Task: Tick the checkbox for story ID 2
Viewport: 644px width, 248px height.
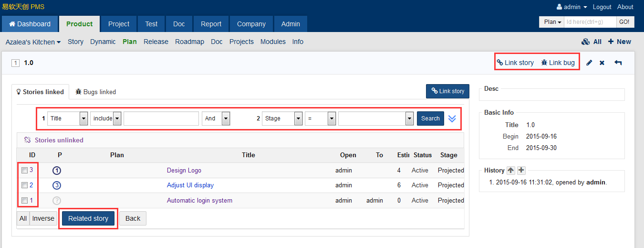Action: click(24, 185)
